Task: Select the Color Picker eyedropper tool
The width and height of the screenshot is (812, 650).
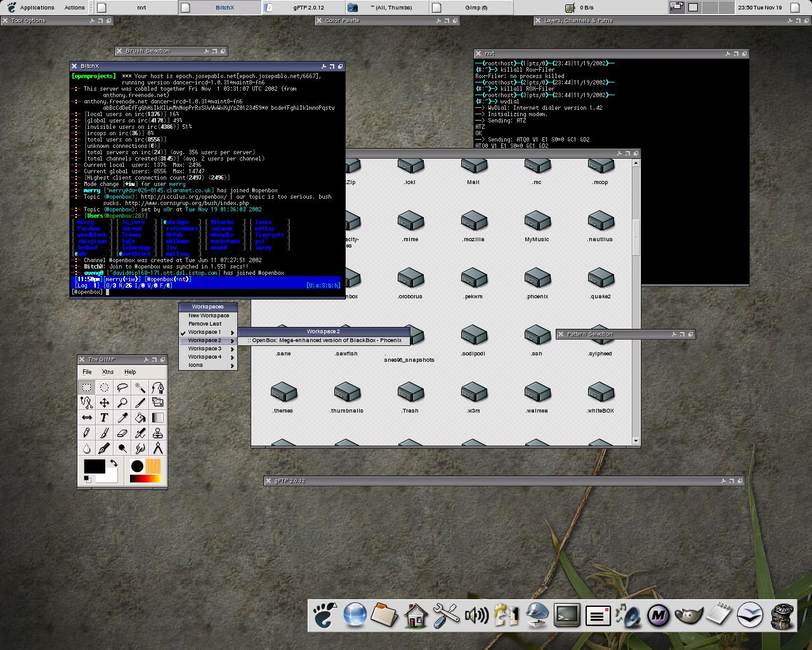Action: pos(122,418)
